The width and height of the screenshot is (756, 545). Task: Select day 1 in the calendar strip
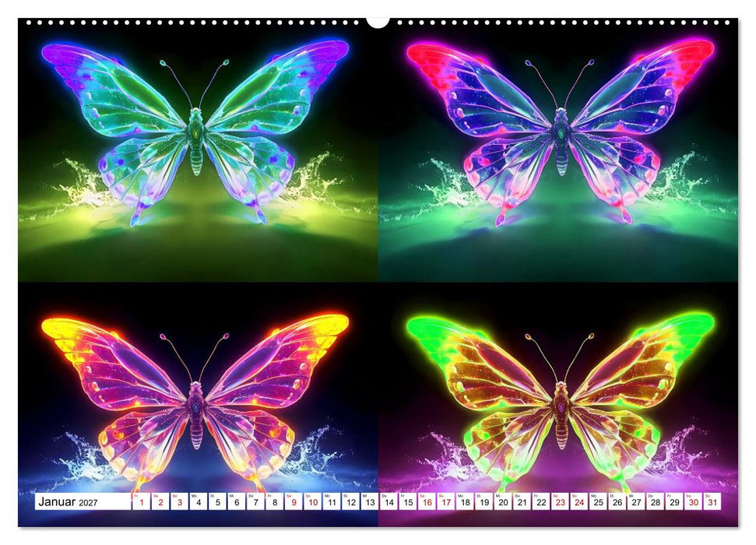tap(141, 501)
